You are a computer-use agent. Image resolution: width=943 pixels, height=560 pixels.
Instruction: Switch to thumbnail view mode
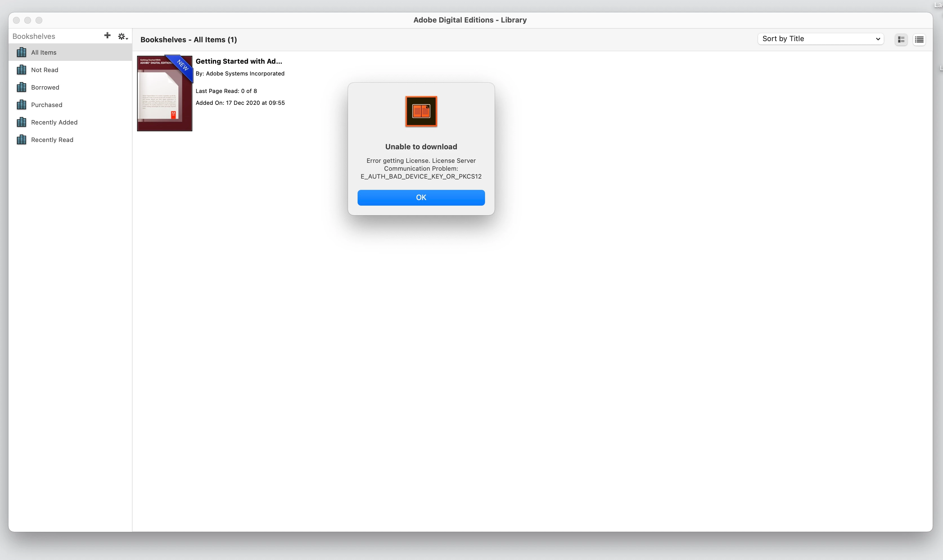click(x=901, y=39)
